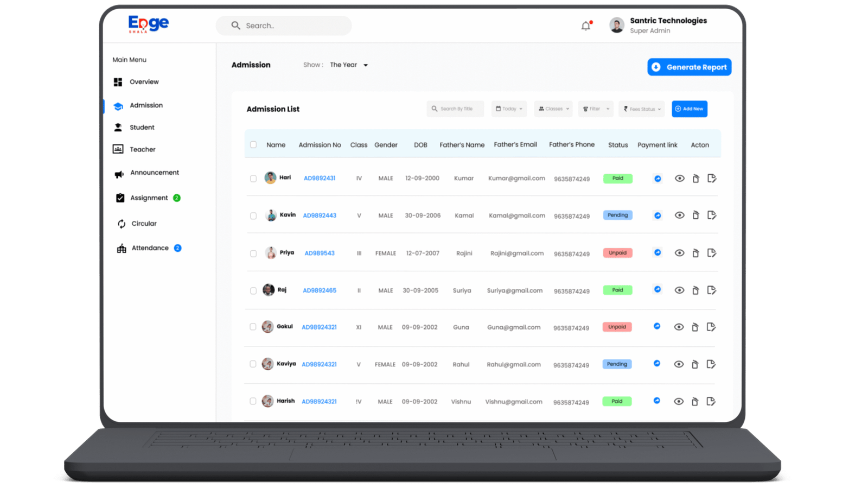Image resolution: width=868 pixels, height=488 pixels.
Task: Click the view eye icon for Kavin
Action: [x=679, y=216]
